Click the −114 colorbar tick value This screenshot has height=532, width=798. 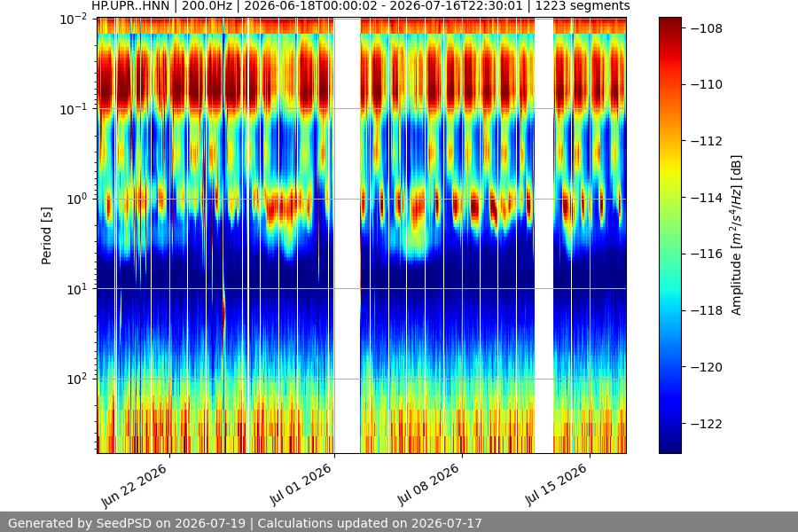707,198
